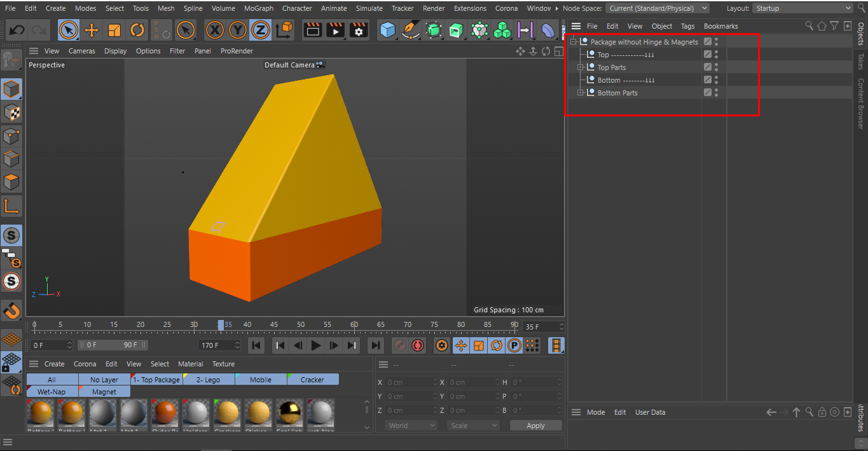The height and width of the screenshot is (451, 868).
Task: Toggle the X-axis lock button
Action: [x=215, y=30]
